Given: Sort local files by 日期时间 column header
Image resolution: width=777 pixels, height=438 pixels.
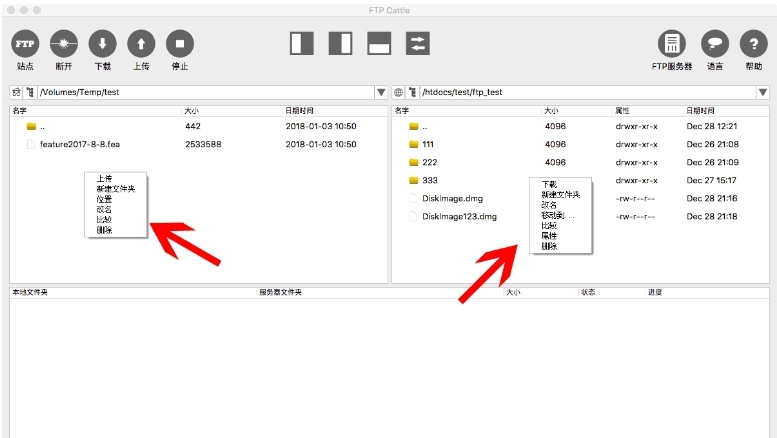Looking at the screenshot, I should (299, 110).
